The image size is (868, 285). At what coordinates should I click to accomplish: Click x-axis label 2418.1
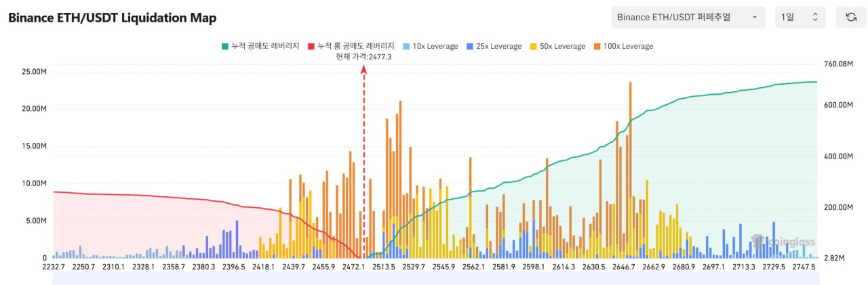tap(263, 267)
